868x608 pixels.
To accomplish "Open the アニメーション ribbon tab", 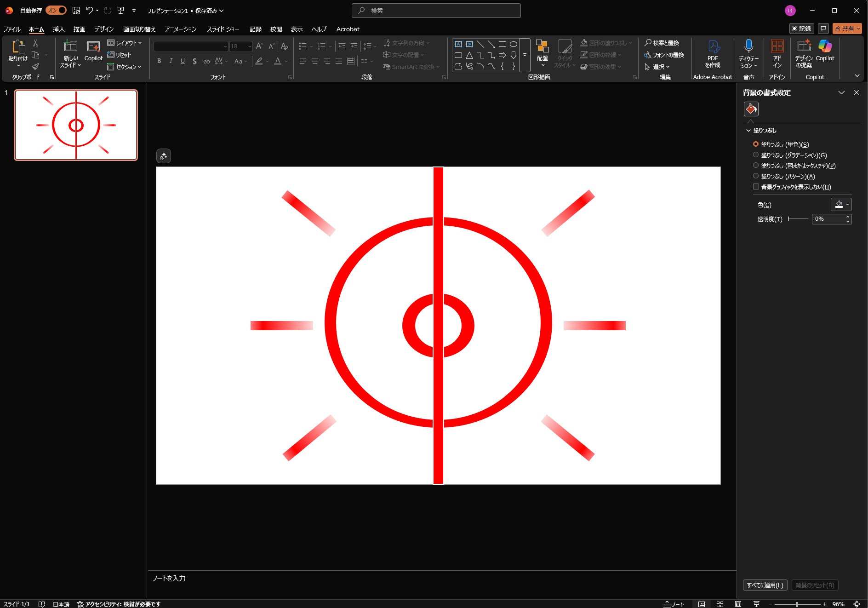I will tap(180, 29).
